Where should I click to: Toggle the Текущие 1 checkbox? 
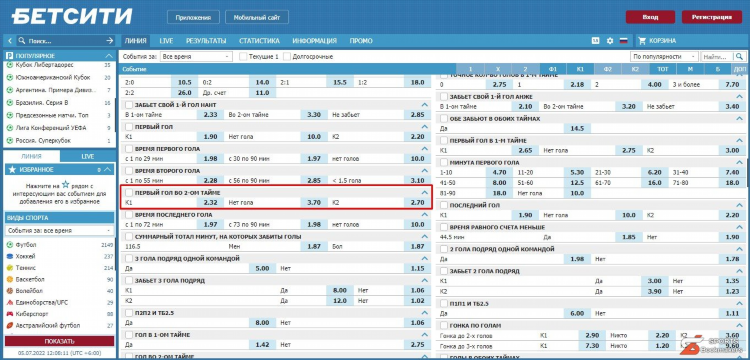click(x=243, y=56)
